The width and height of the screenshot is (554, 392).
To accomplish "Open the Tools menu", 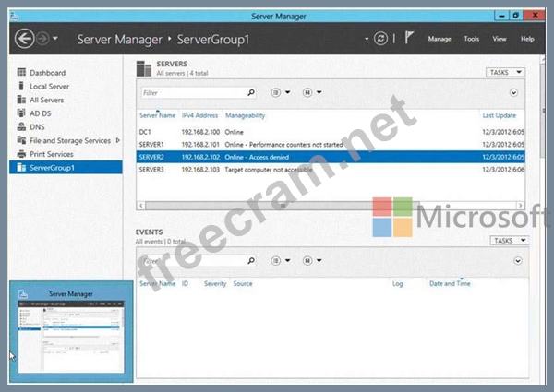I will [471, 39].
